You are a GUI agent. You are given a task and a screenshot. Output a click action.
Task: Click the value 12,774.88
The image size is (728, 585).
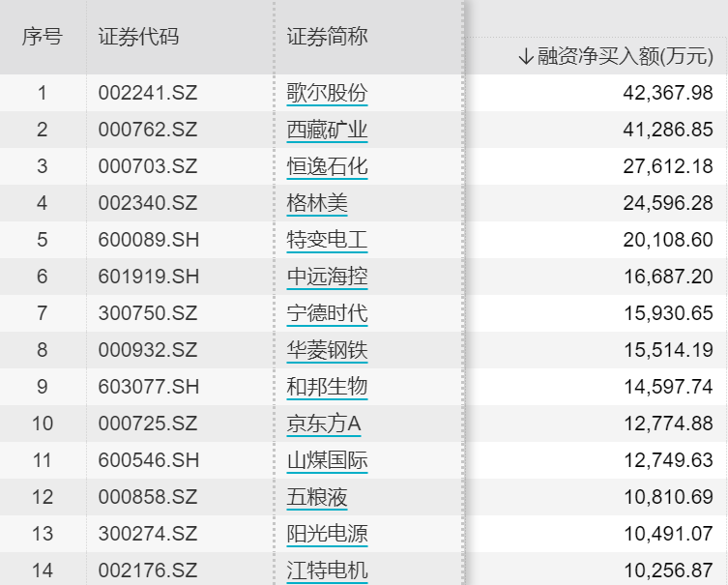[668, 424]
